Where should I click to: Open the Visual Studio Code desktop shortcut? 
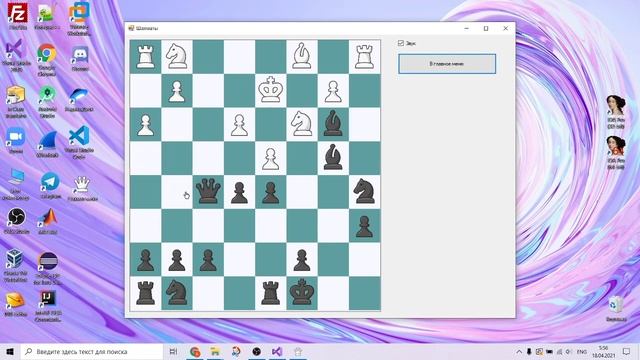point(79,142)
